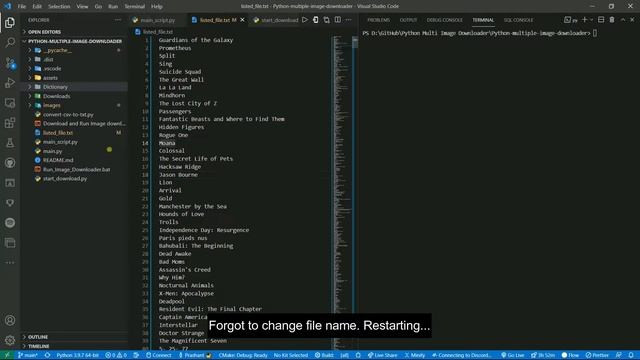Expand the TIMELINE section
The image size is (640, 360).
click(38, 346)
